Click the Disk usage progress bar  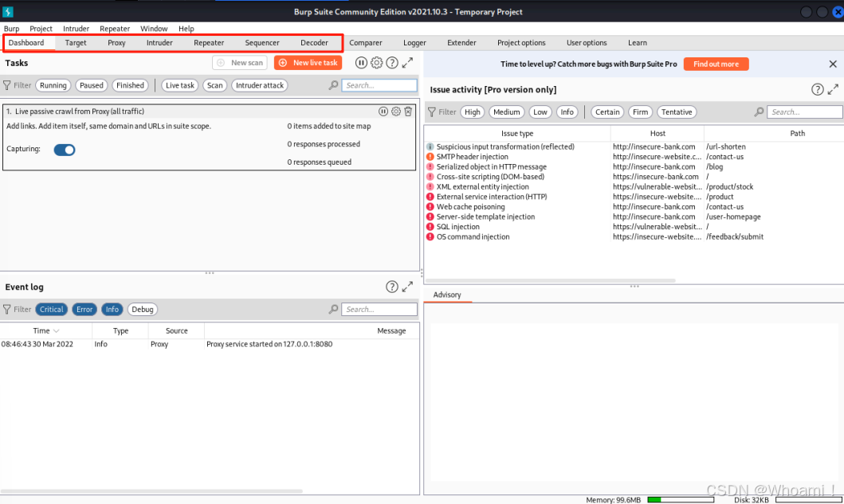[808, 500]
